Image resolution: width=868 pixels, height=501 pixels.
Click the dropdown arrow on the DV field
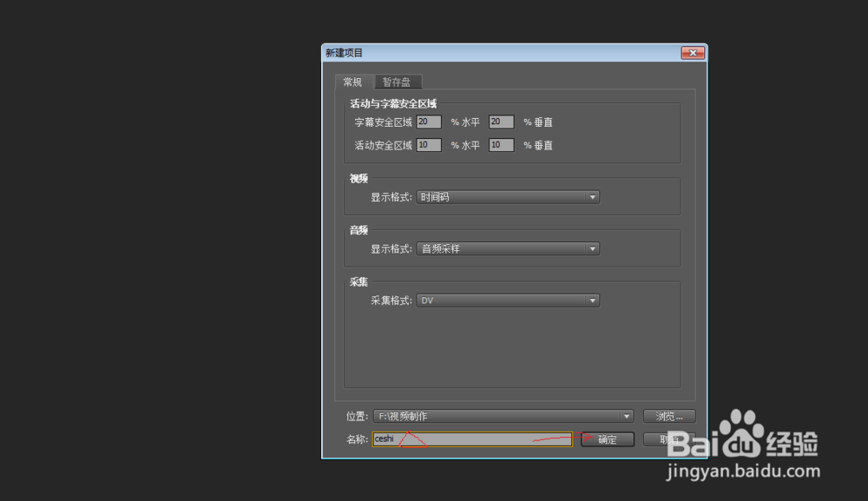tap(593, 300)
